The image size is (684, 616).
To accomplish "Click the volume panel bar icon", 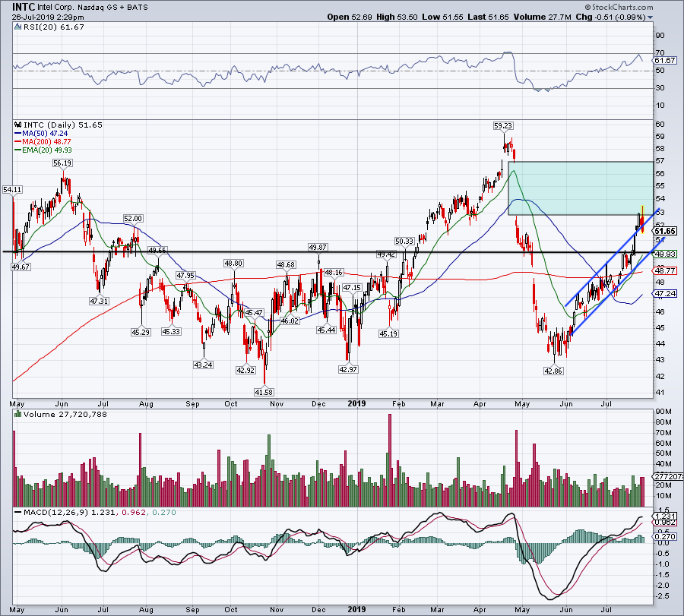I will [x=18, y=414].
